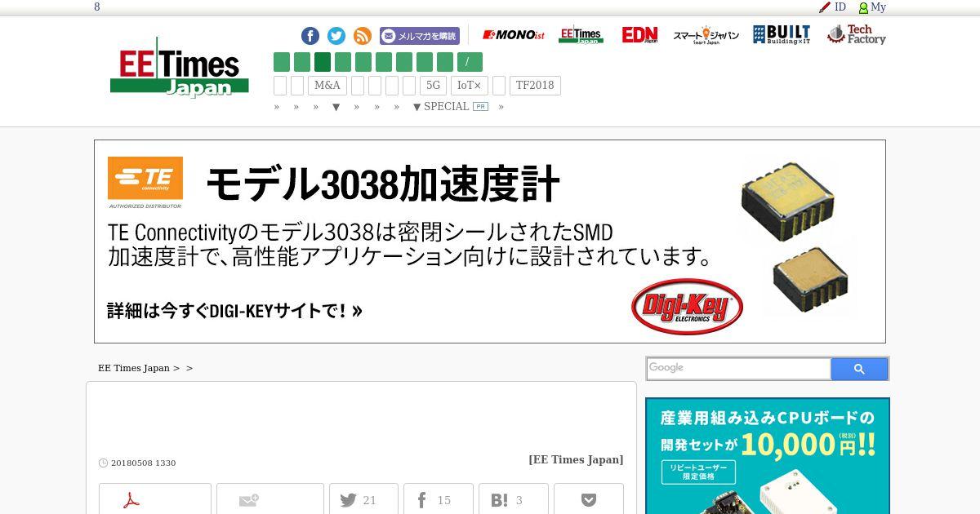Click the [EE Times Japan] byline text
The width and height of the screenshot is (980, 514).
click(x=576, y=459)
